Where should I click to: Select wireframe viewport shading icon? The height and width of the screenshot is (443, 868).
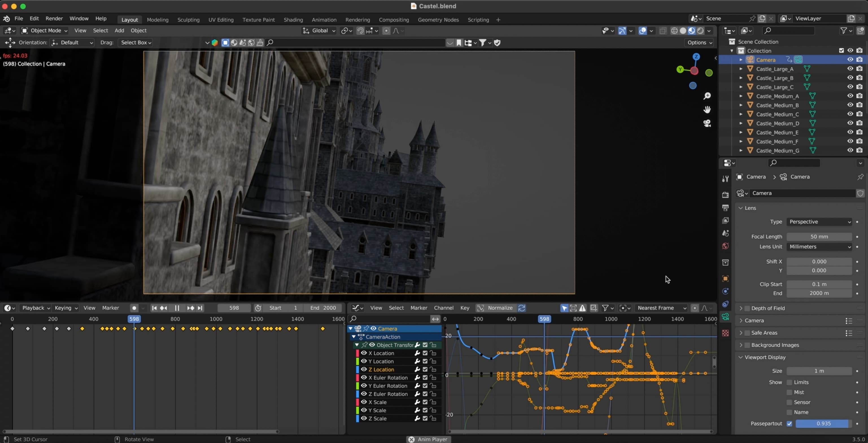[x=674, y=31]
